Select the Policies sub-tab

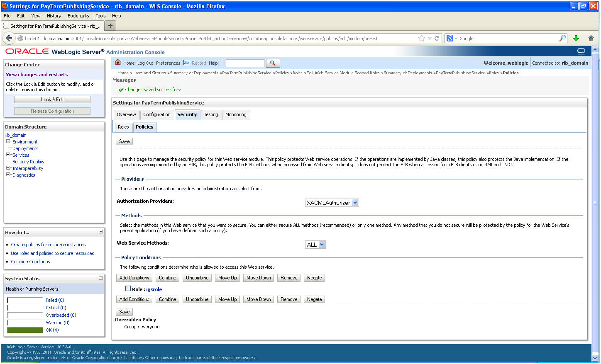coord(144,127)
